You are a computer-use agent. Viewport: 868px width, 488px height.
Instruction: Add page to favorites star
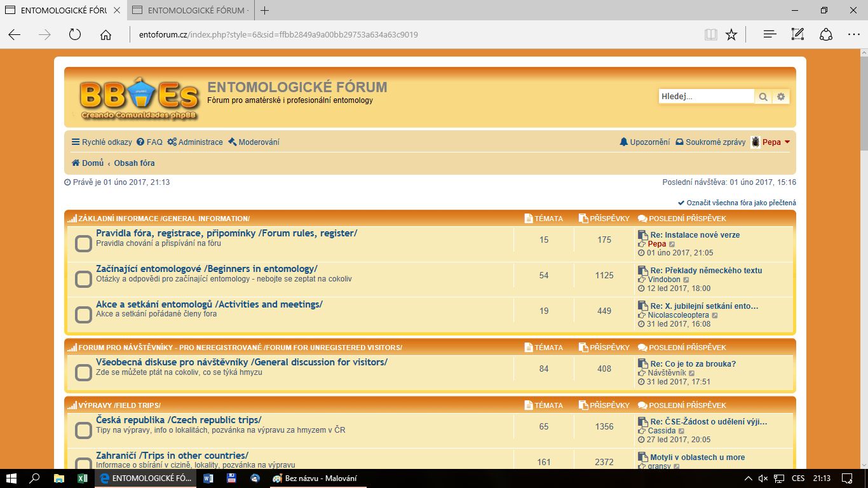pos(731,35)
